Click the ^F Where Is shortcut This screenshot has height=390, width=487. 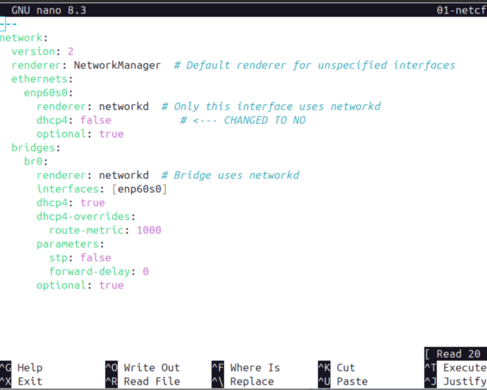[246, 367]
